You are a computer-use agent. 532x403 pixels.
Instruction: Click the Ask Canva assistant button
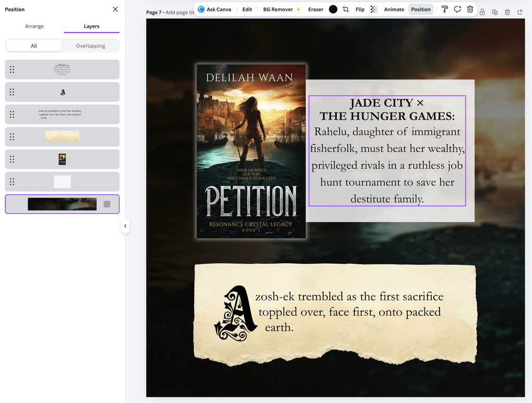215,9
